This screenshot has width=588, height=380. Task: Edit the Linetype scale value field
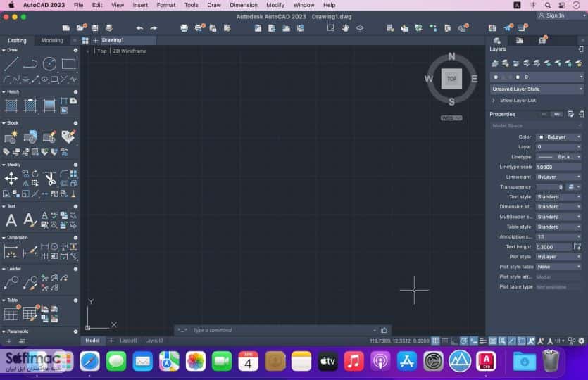558,167
